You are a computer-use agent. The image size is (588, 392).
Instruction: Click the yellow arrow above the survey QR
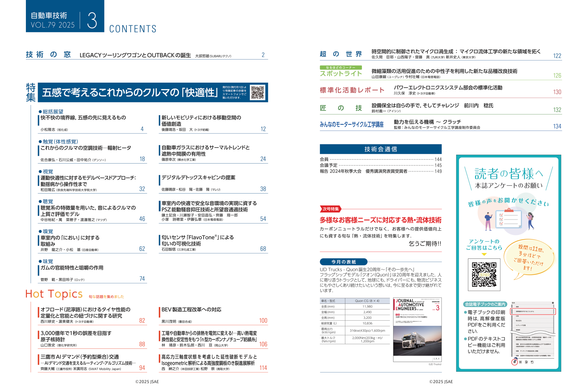pos(484,254)
